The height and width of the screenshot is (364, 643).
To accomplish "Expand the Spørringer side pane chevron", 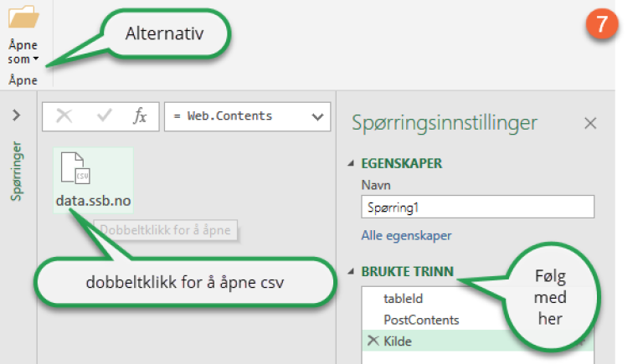I will 16,115.
